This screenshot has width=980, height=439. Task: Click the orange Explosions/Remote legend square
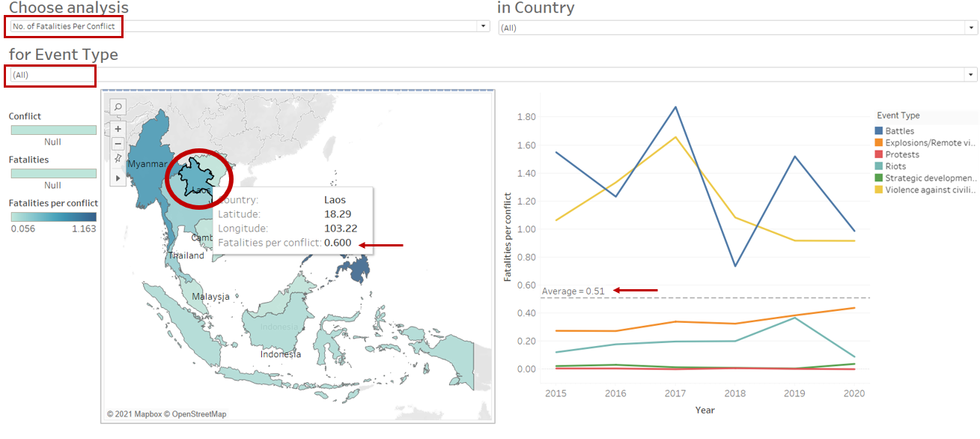(x=879, y=143)
